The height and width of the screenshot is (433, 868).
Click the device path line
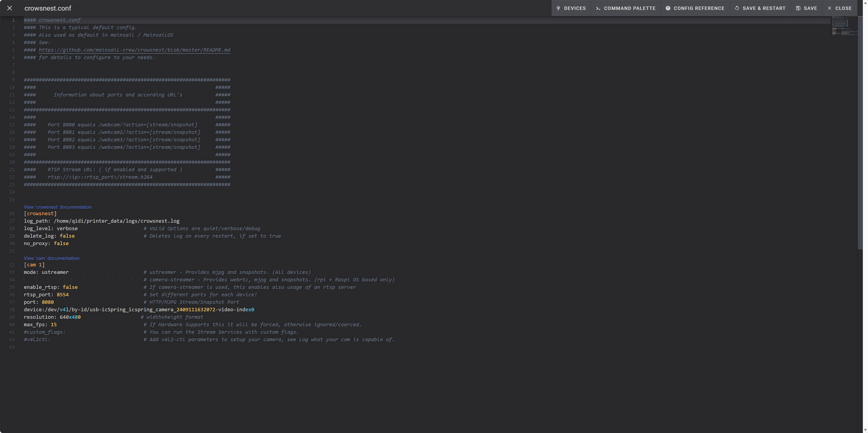pos(139,309)
